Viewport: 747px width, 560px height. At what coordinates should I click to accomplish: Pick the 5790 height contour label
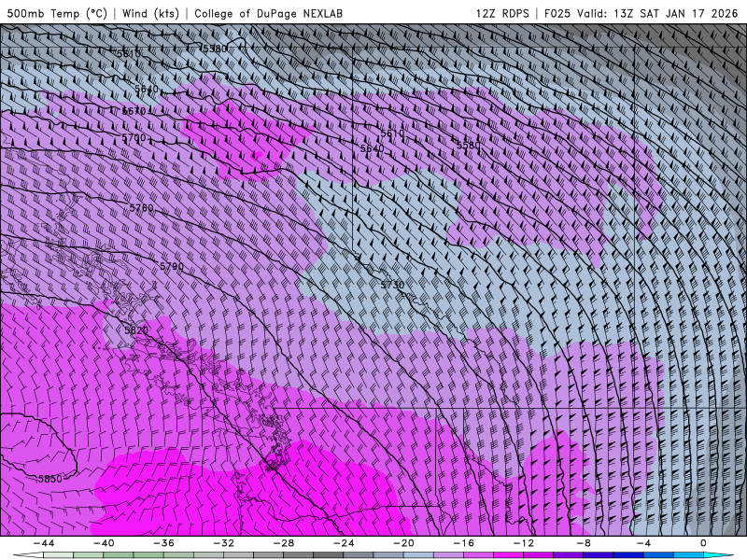(x=172, y=267)
